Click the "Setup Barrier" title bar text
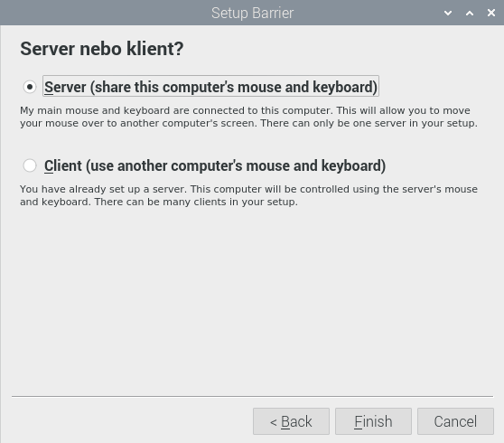 pos(252,14)
